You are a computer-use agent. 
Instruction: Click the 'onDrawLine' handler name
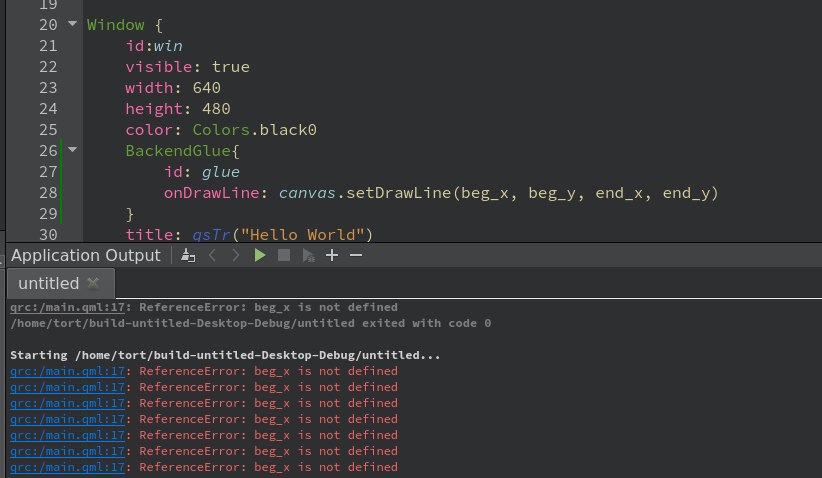click(211, 193)
